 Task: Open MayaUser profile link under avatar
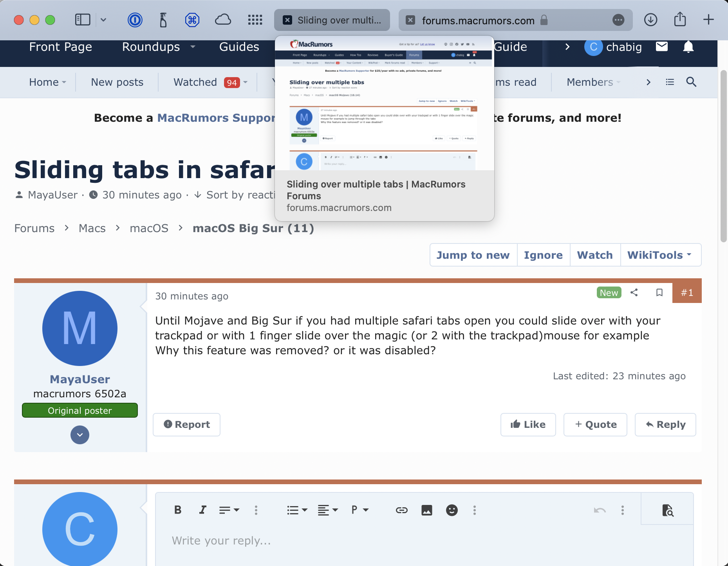80,379
